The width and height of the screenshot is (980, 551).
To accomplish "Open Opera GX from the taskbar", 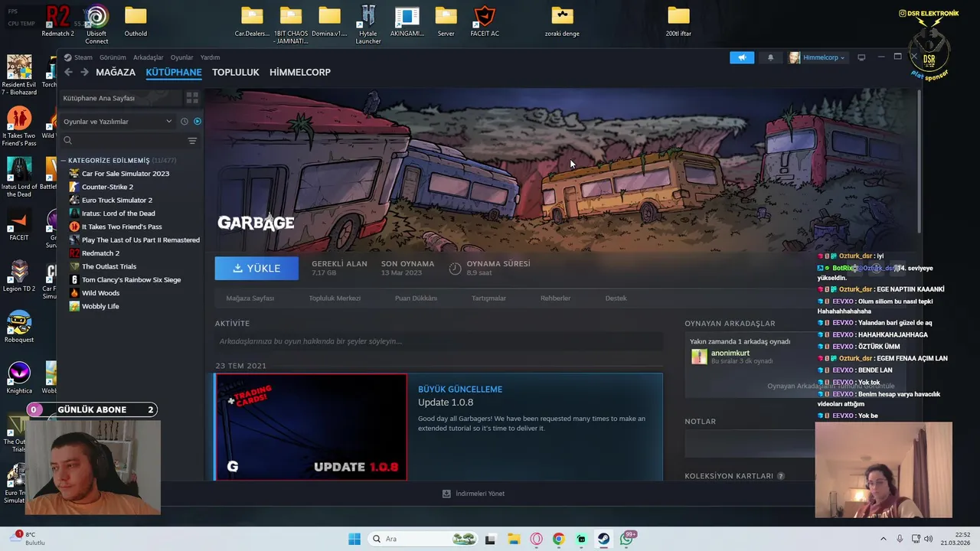I will [x=536, y=539].
